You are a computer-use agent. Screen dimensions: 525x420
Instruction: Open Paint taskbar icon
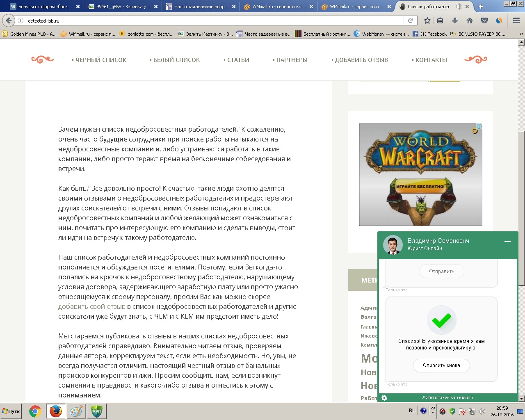[76, 411]
